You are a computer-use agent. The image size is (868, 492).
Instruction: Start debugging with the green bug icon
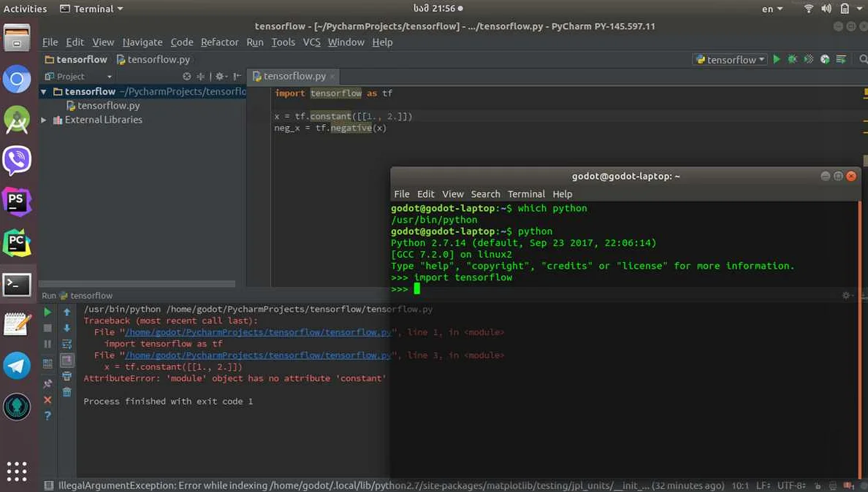pyautogui.click(x=792, y=59)
